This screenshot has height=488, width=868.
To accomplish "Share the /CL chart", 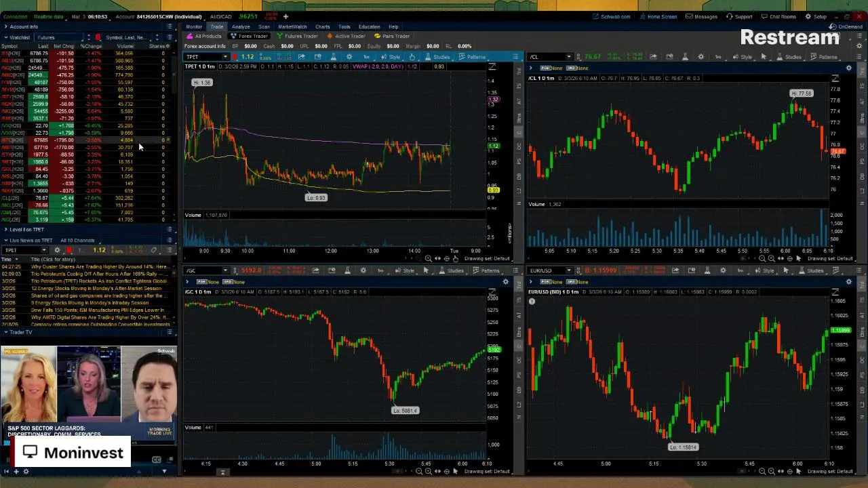I will [654, 57].
